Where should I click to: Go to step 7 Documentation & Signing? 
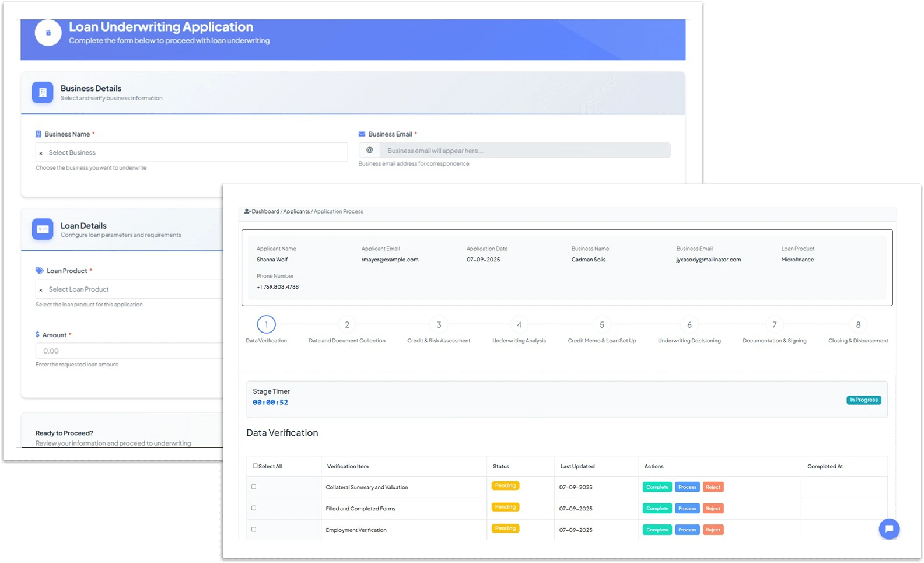(x=775, y=324)
